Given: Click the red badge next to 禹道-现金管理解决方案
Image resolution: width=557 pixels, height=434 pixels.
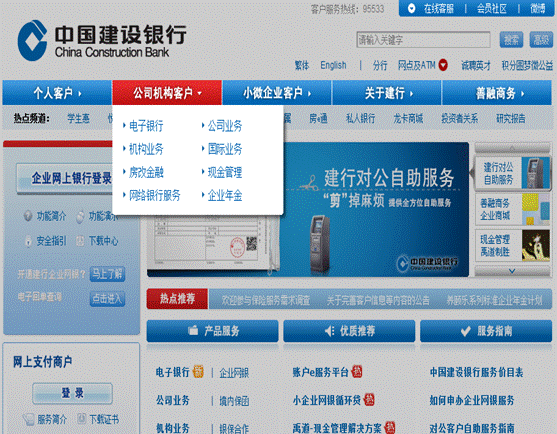Looking at the screenshot, I should pyautogui.click(x=390, y=427).
